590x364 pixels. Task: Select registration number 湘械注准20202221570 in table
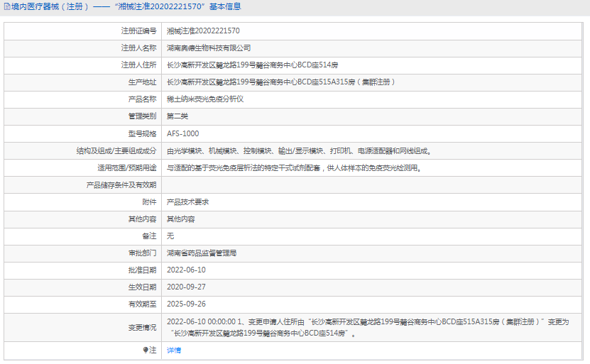203,31
